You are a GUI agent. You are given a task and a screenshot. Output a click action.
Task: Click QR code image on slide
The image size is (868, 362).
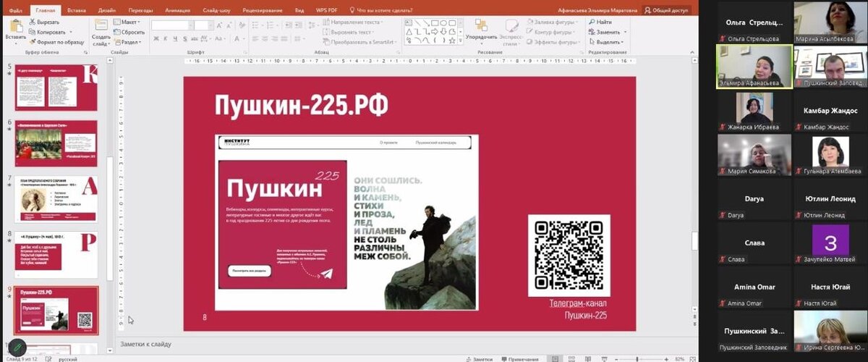[569, 255]
